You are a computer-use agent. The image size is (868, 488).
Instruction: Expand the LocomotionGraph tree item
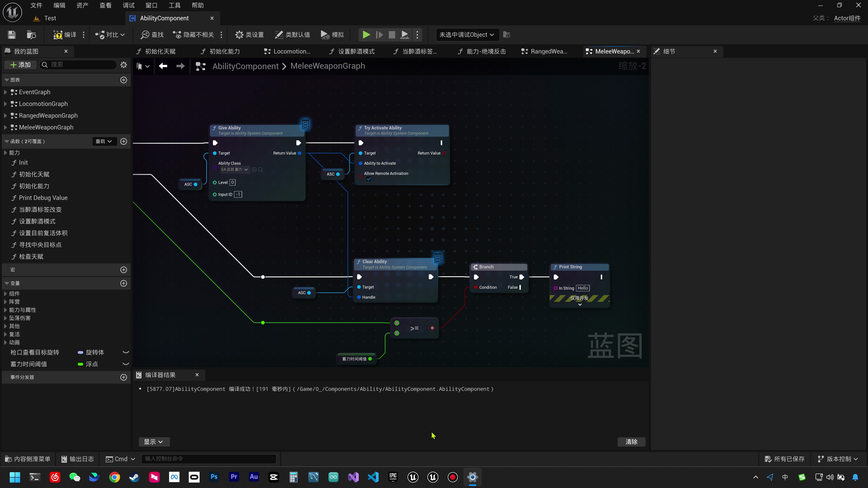(5, 104)
